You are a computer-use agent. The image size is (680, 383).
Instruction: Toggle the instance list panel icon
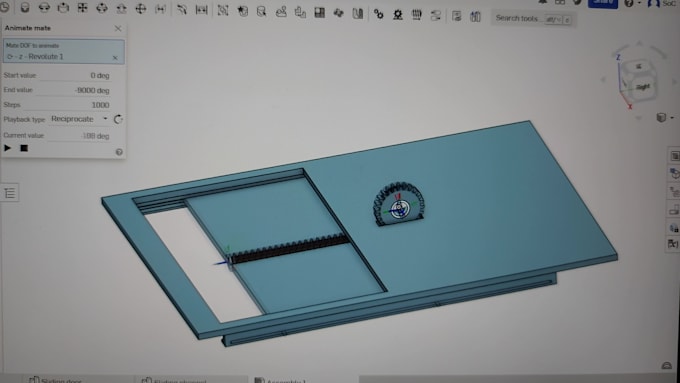click(10, 193)
